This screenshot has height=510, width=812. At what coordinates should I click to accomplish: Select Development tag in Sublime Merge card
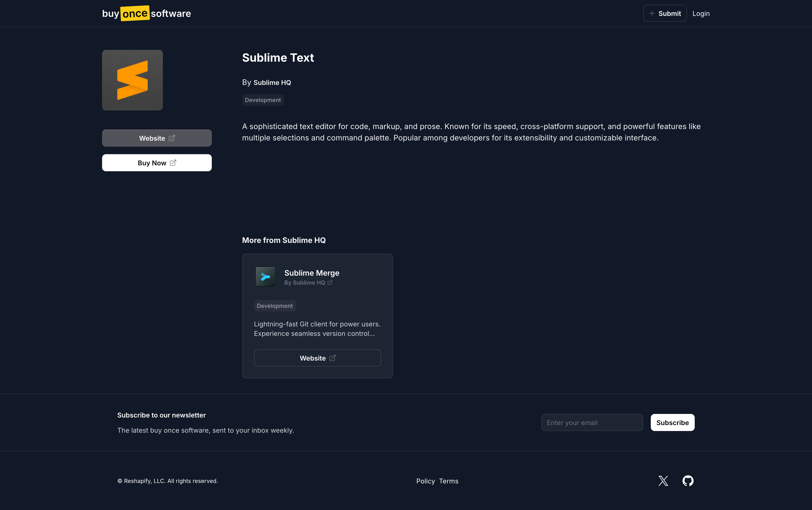click(274, 306)
